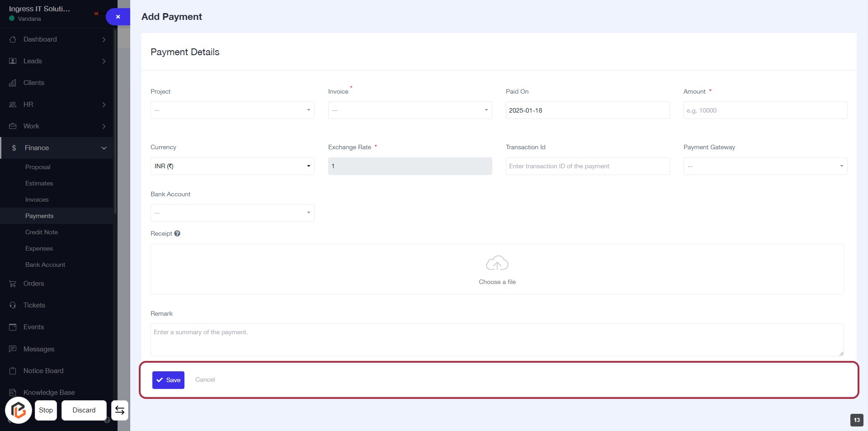Screen dimensions: 868x431
Task: Click the Clients icon in sidebar
Action: point(13,83)
